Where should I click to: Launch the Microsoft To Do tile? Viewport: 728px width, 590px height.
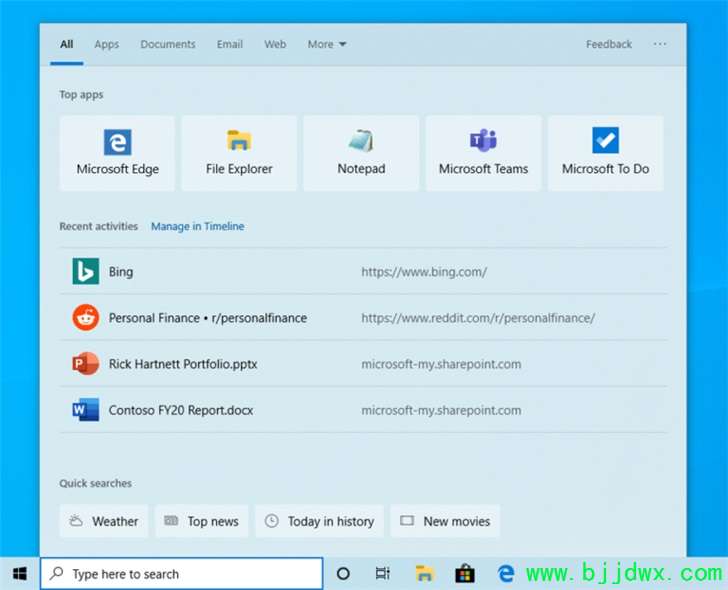coord(605,153)
